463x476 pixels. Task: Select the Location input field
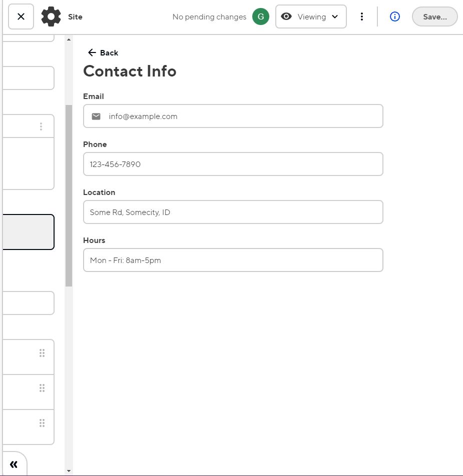[x=233, y=212]
